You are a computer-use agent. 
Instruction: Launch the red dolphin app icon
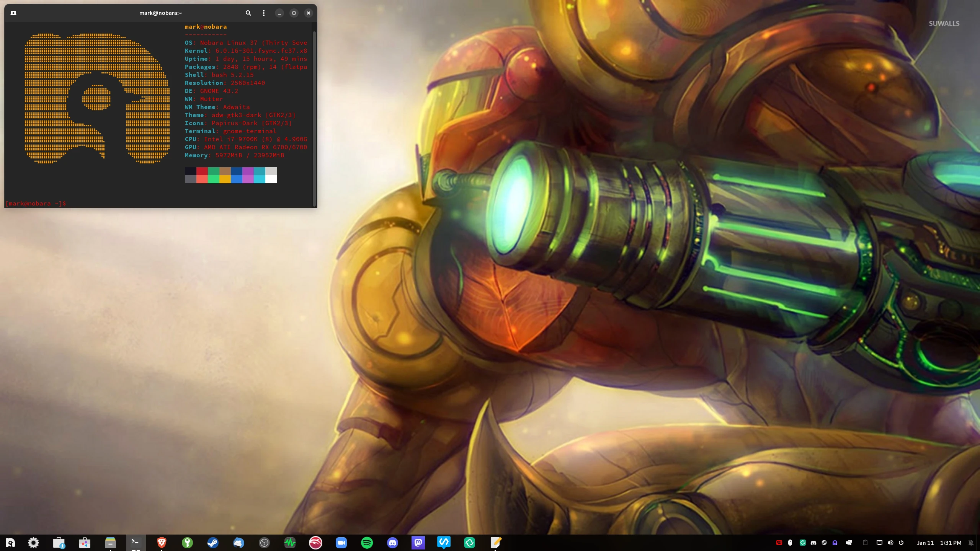coord(315,543)
